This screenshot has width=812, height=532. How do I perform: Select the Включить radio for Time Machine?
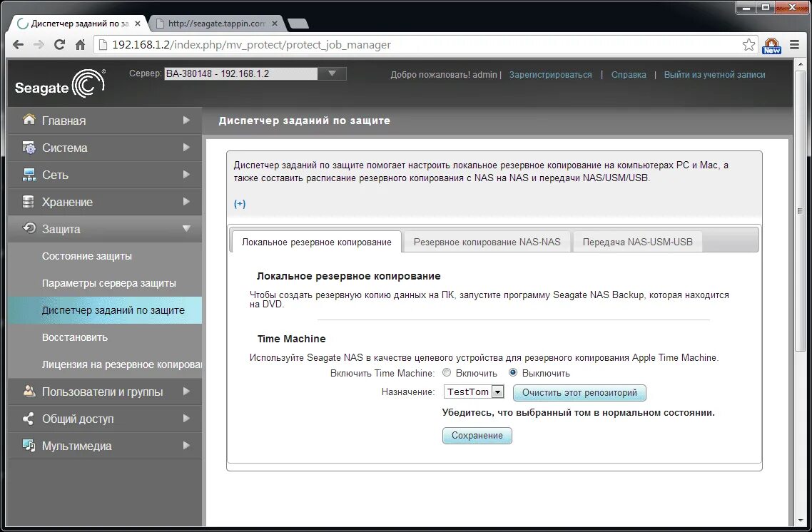pyautogui.click(x=447, y=372)
